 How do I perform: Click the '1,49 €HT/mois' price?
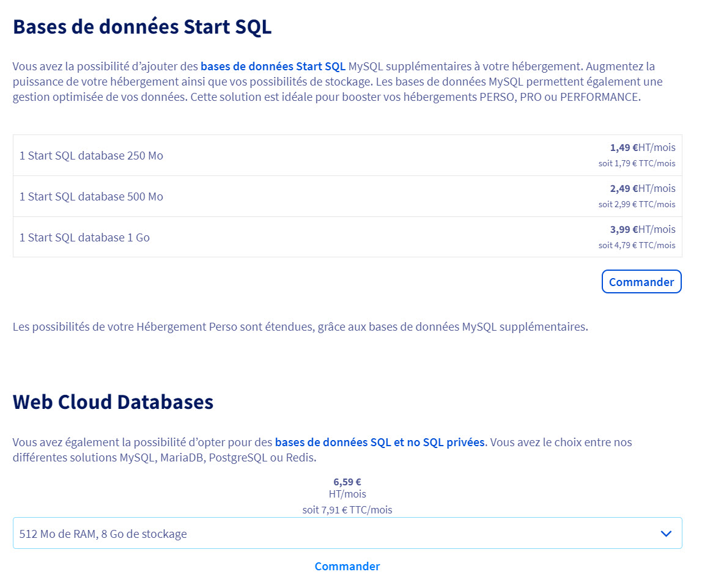pos(643,147)
